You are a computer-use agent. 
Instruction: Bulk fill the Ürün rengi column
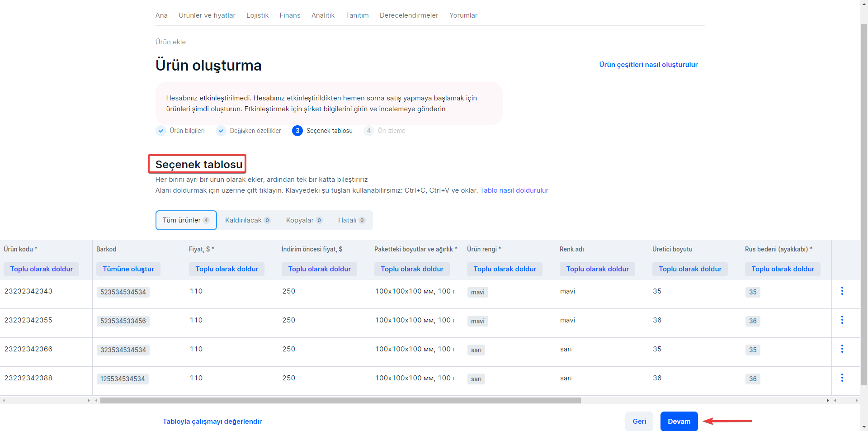505,269
